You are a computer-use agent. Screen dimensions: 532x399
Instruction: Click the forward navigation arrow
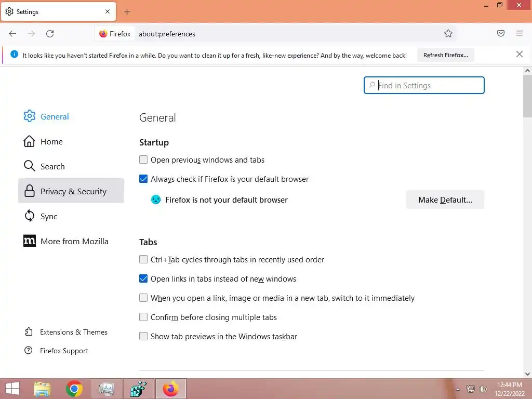pyautogui.click(x=31, y=34)
